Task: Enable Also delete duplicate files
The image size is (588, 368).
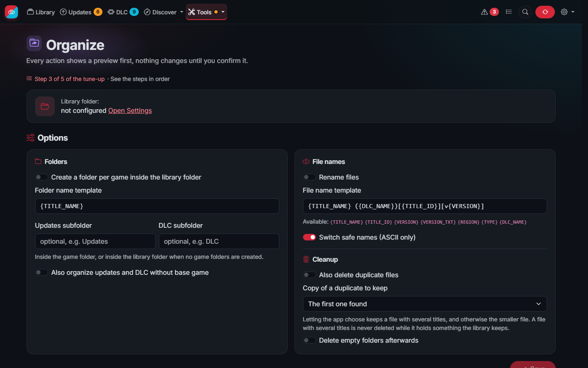Action: [x=309, y=275]
